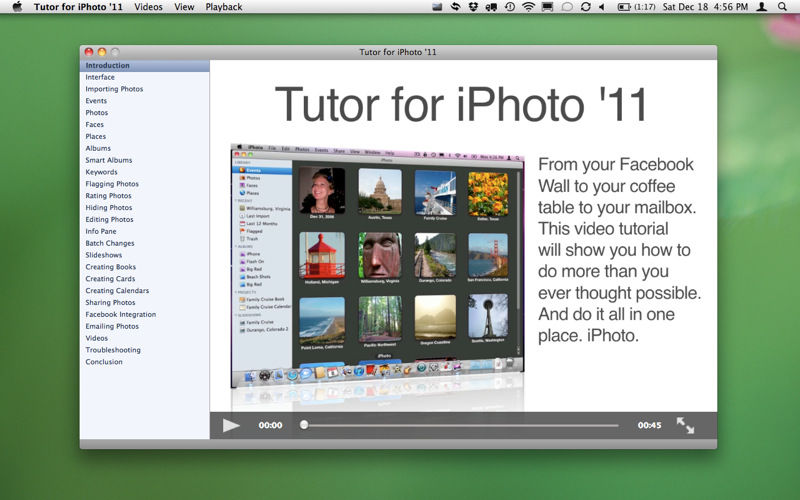Screen dimensions: 800x500
Task: Open the Creating Books lesson
Action: coord(144,267)
